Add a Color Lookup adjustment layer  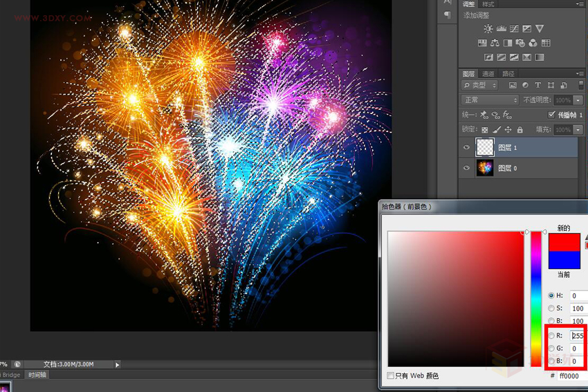coord(546,43)
